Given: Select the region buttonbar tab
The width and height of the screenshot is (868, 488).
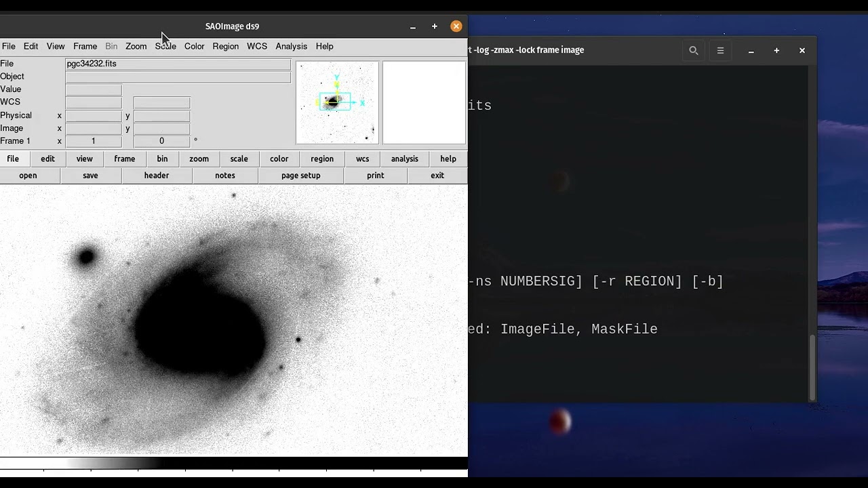Looking at the screenshot, I should tap(322, 159).
